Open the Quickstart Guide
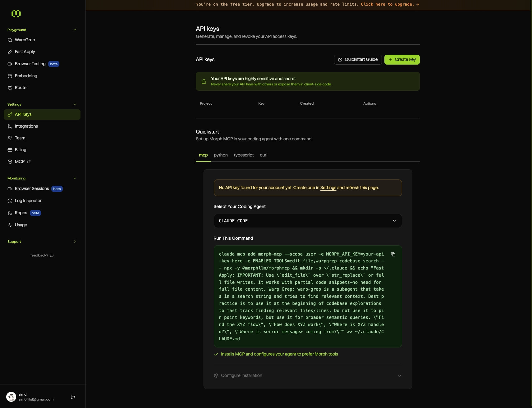The width and height of the screenshot is (532, 408). click(x=358, y=60)
